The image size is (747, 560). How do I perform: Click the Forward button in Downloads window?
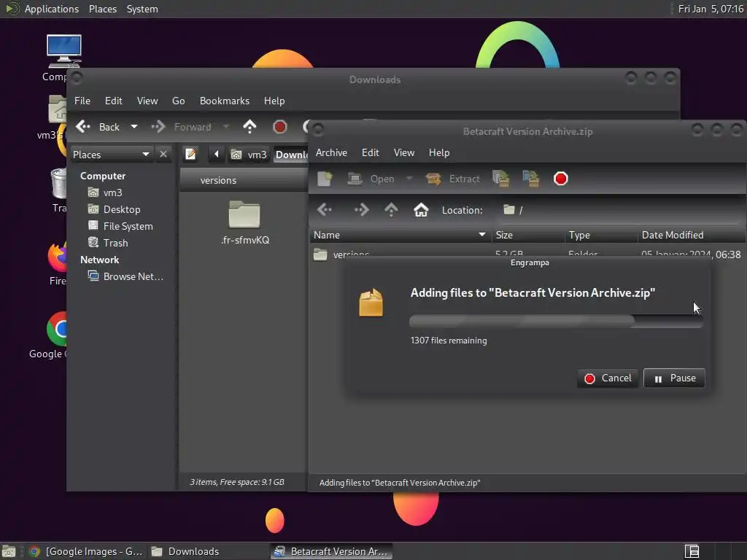(x=182, y=127)
